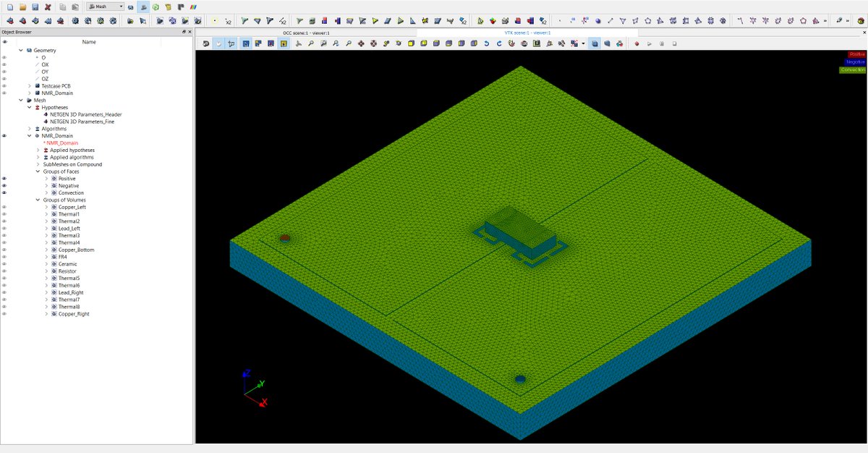Select the NMR_Domain item highlighted in red
The image size is (868, 453).
(x=64, y=143)
